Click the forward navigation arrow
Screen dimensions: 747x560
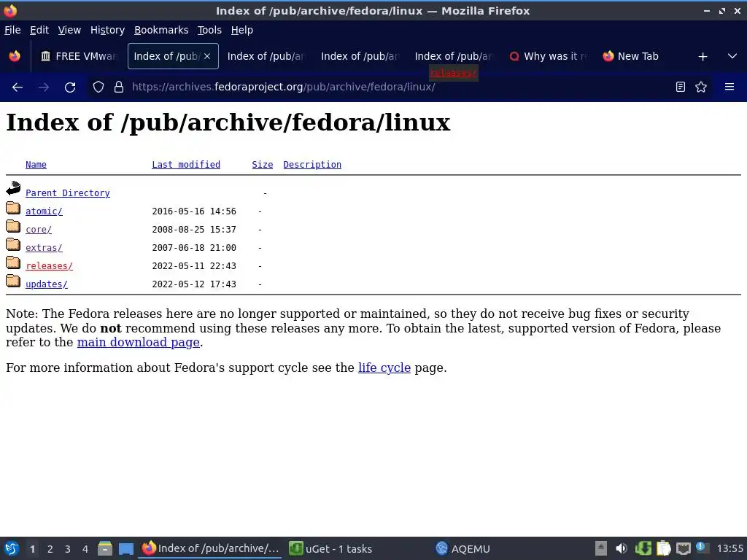point(43,87)
